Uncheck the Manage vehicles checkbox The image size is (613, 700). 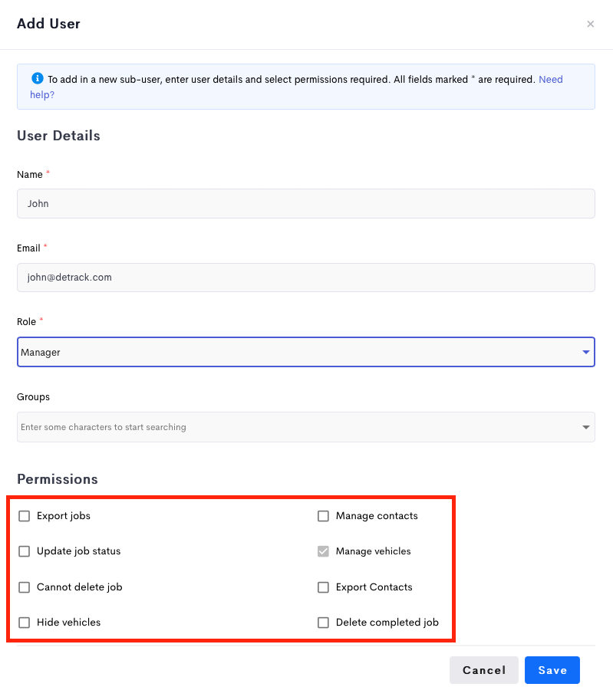[323, 551]
